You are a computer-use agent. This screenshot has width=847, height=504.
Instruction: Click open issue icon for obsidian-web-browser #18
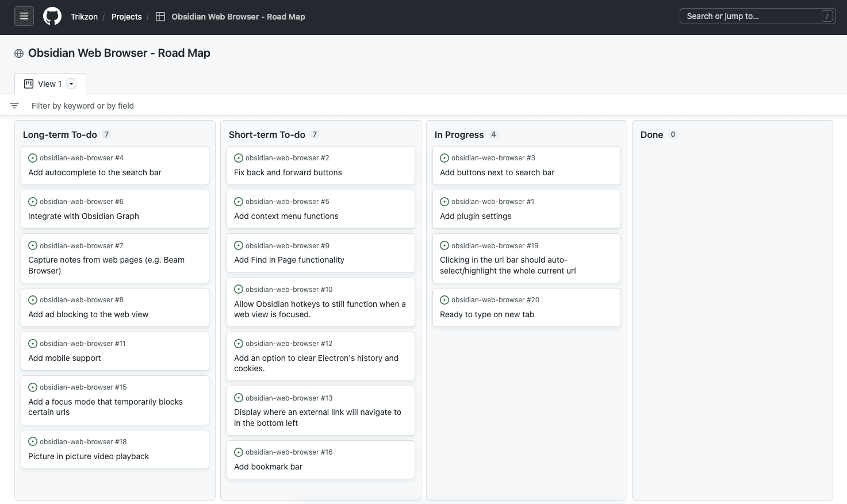[x=33, y=442]
